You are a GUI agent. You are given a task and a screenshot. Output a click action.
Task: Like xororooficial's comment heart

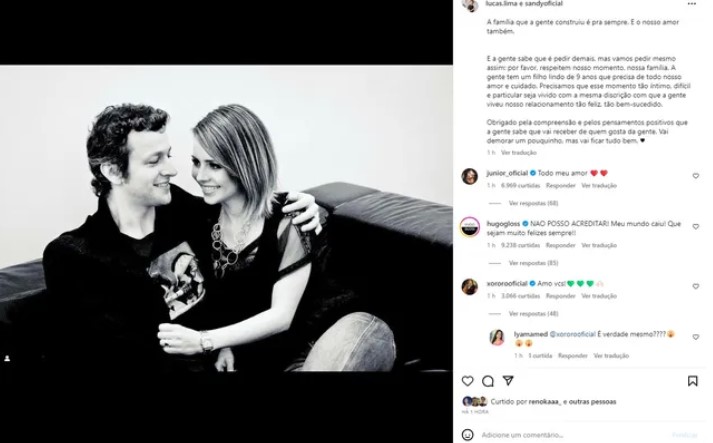pos(696,287)
